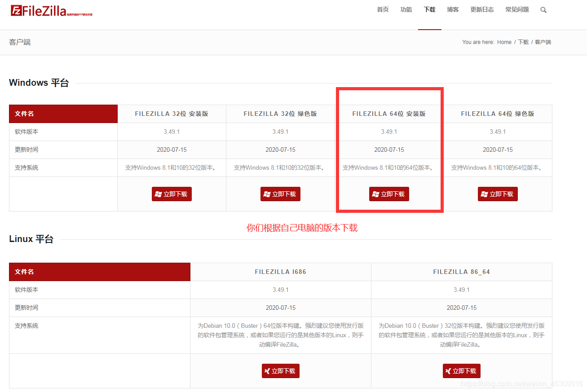Click the Windows 平台 section heading
Screen dimensions: 587x392
(x=39, y=83)
